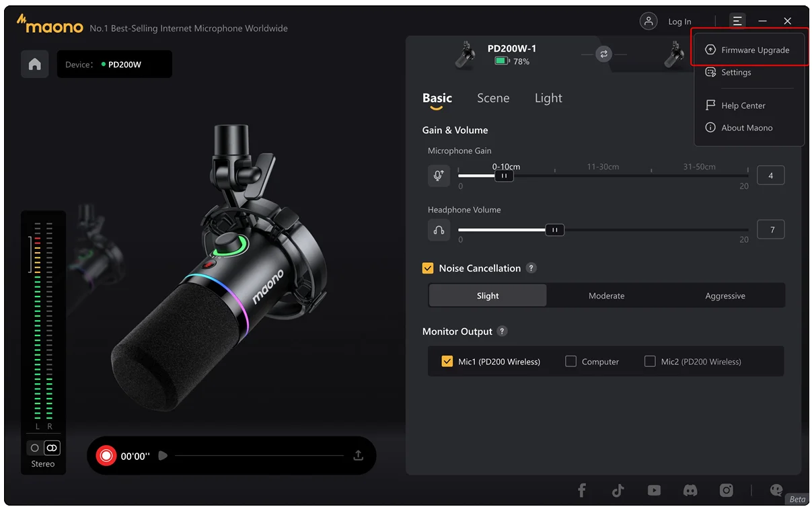Open the PD200W device selector

(x=114, y=65)
